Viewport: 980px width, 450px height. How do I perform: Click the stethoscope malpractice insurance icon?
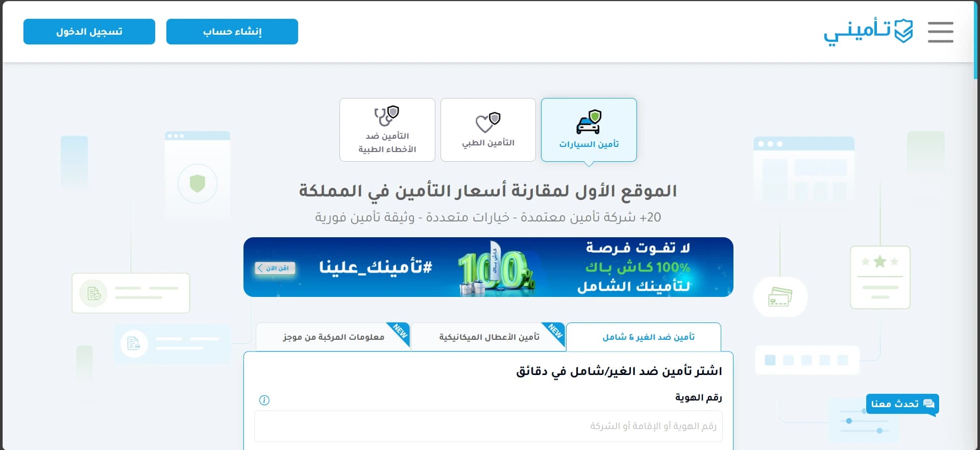click(x=386, y=116)
